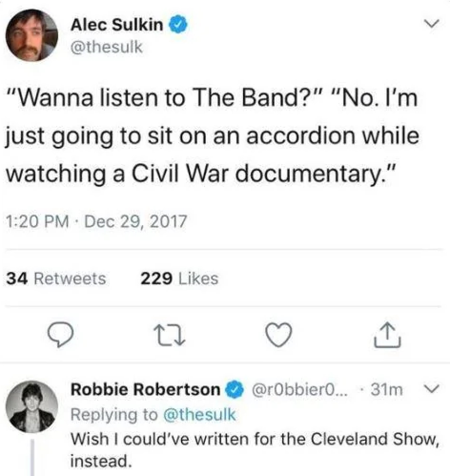
Task: Open the @thesulk handle under Alec Sulkin
Action: tap(106, 47)
